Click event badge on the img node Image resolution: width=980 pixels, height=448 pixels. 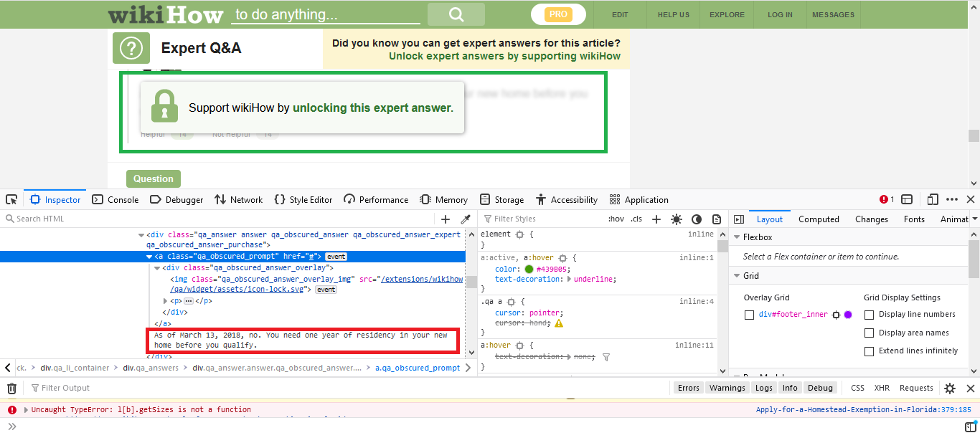tap(326, 290)
